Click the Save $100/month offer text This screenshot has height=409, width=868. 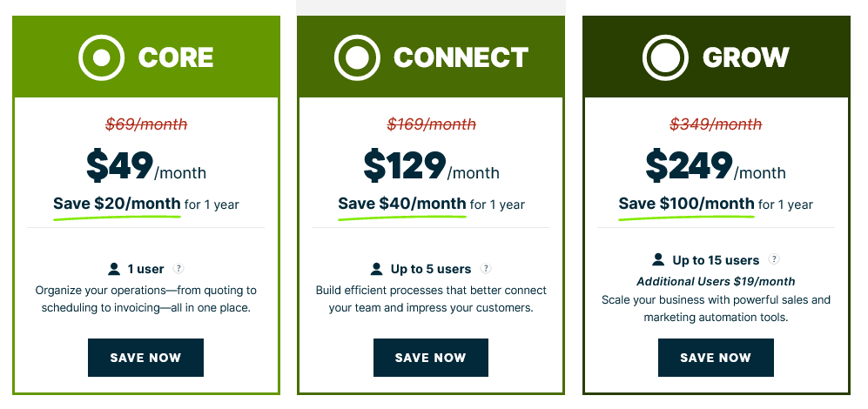coord(686,204)
